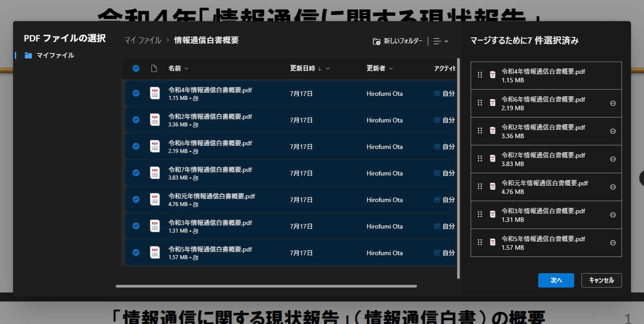Viewport: 644px width, 324px height.
Task: Click the file type column header icon
Action: point(154,68)
